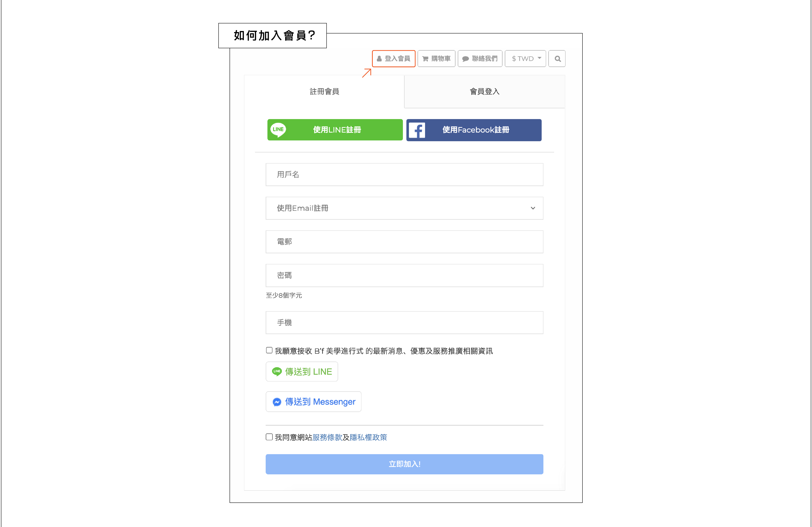Click the chevron arrow of registration method select
The height and width of the screenshot is (527, 812).
point(533,208)
